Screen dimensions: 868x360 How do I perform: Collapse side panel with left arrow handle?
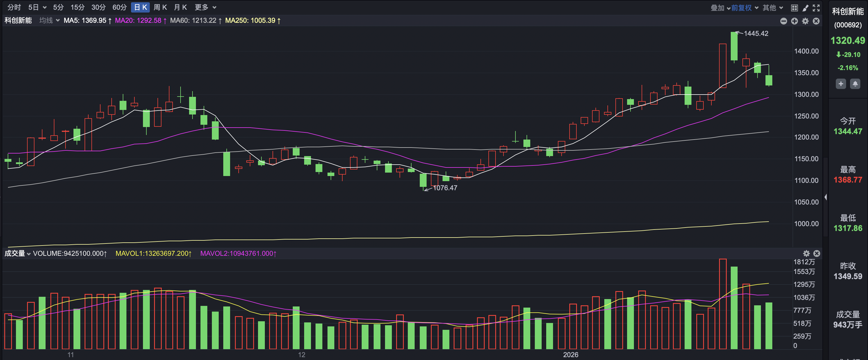click(x=825, y=197)
